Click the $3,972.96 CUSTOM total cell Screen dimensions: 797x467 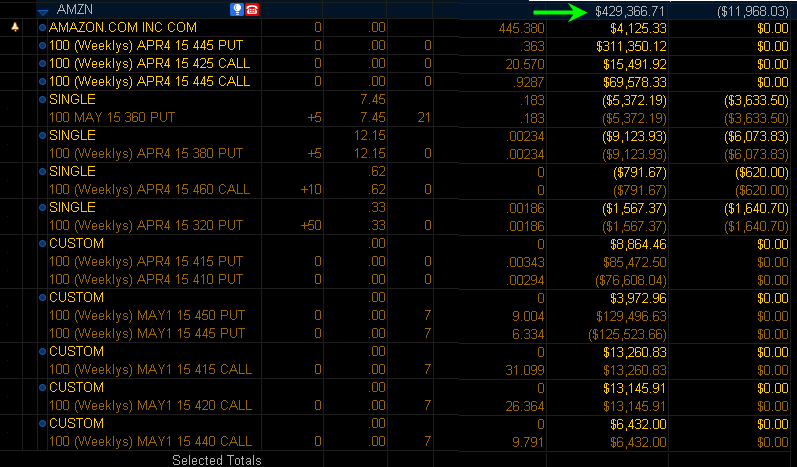pos(638,298)
